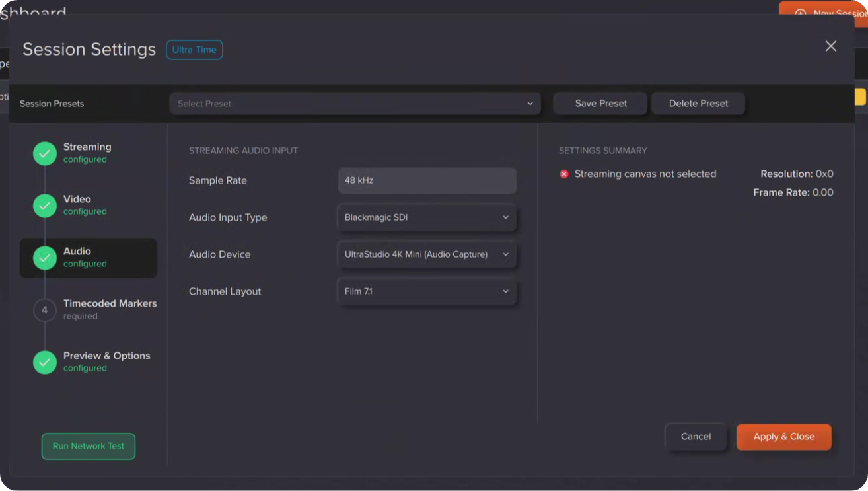Close the Session Settings dialog with X
Image resolution: width=868 pixels, height=491 pixels.
coord(831,46)
